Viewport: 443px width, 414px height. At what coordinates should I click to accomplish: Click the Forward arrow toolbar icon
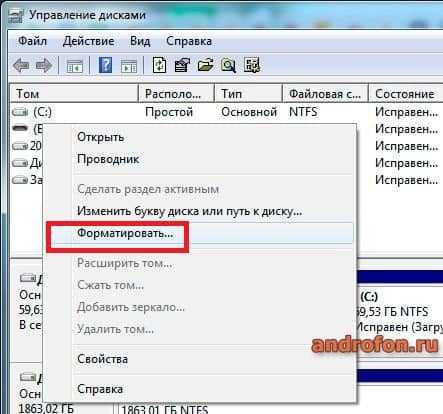click(x=44, y=65)
